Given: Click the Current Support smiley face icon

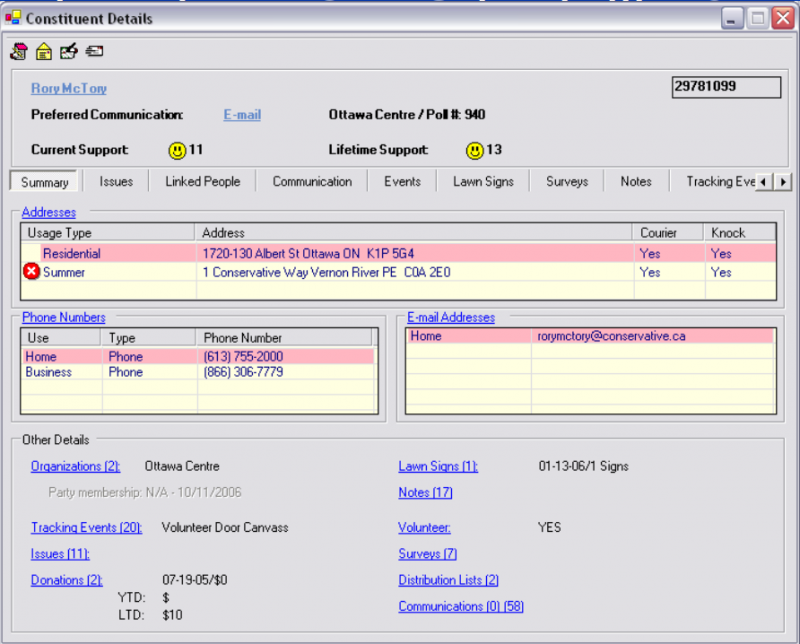Looking at the screenshot, I should (177, 150).
